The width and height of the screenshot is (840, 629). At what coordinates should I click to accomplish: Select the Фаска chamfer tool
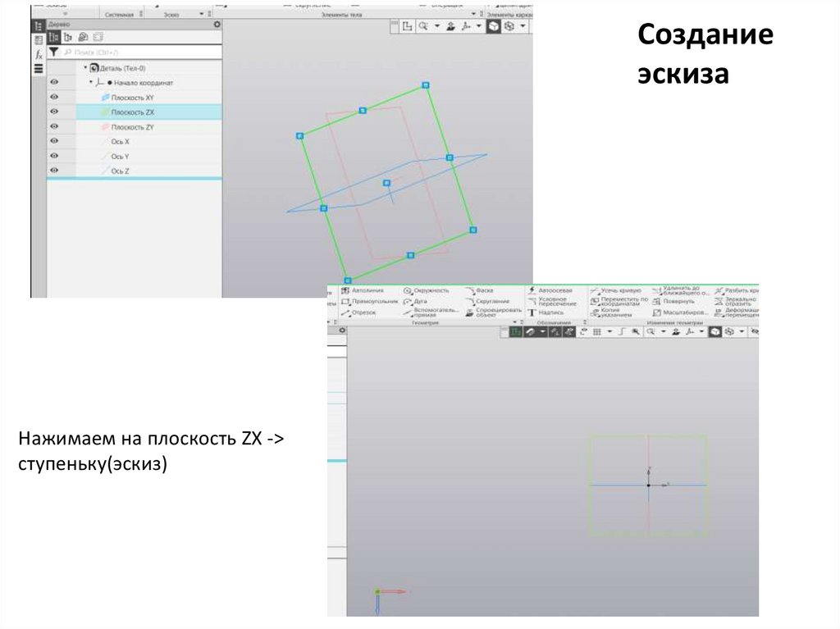(x=479, y=290)
